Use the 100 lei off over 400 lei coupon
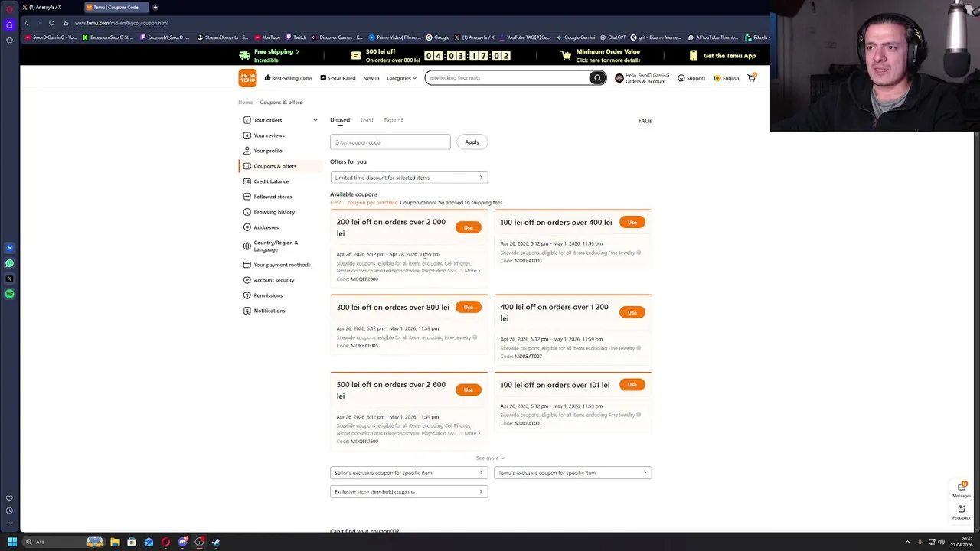The height and width of the screenshot is (551, 980). pos(632,222)
